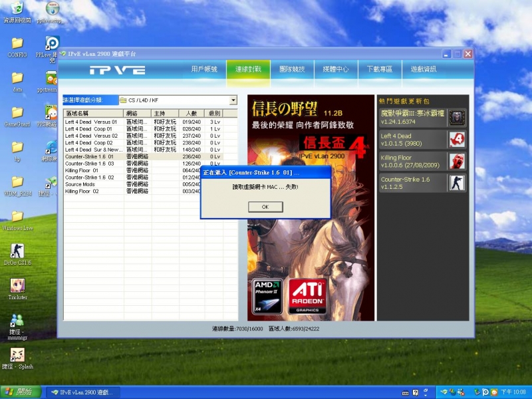Select Left 4 Dead Versus 02 row
Image resolution: width=532 pixels, height=399 pixels.
pos(150,136)
